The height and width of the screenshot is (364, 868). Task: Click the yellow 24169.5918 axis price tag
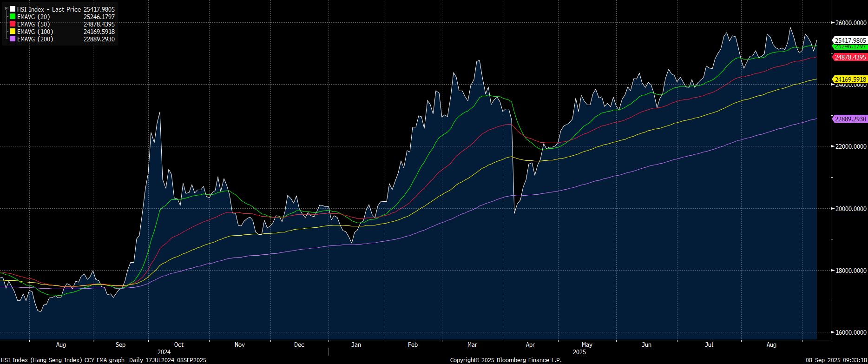(x=850, y=79)
